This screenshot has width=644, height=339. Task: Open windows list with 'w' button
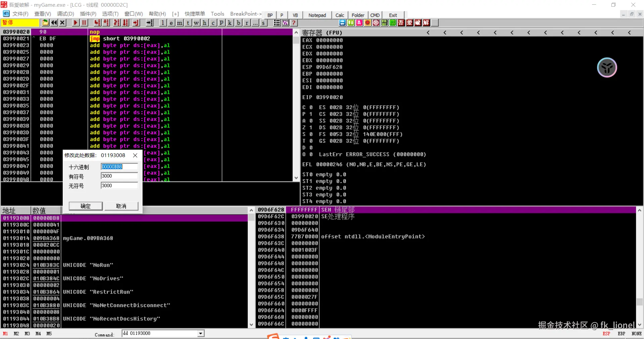click(196, 22)
